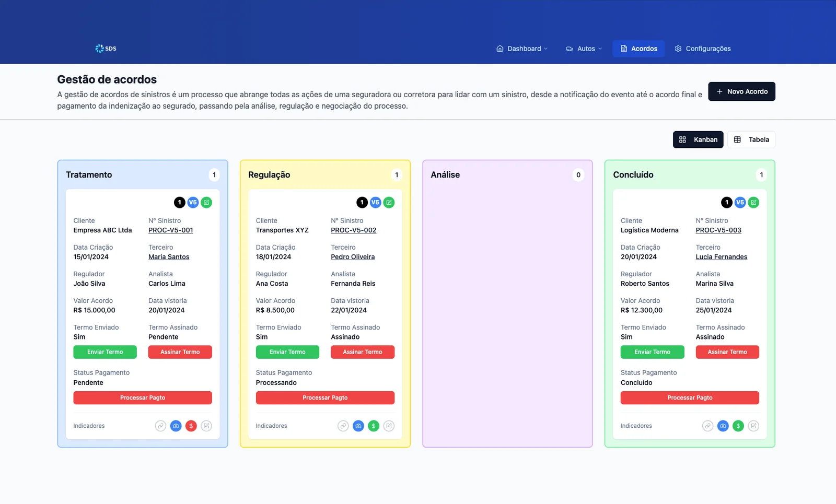836x504 pixels.
Task: Open Configurações in the navigation bar
Action: [703, 49]
